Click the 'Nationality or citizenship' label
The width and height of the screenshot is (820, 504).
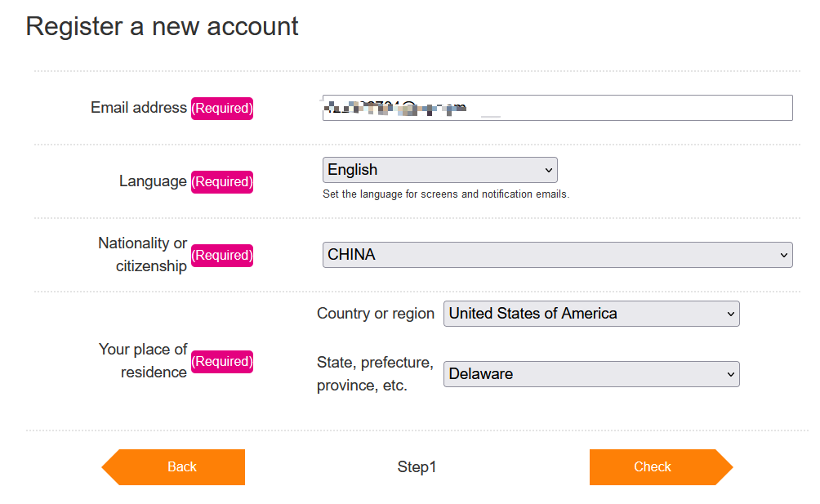pyautogui.click(x=143, y=255)
